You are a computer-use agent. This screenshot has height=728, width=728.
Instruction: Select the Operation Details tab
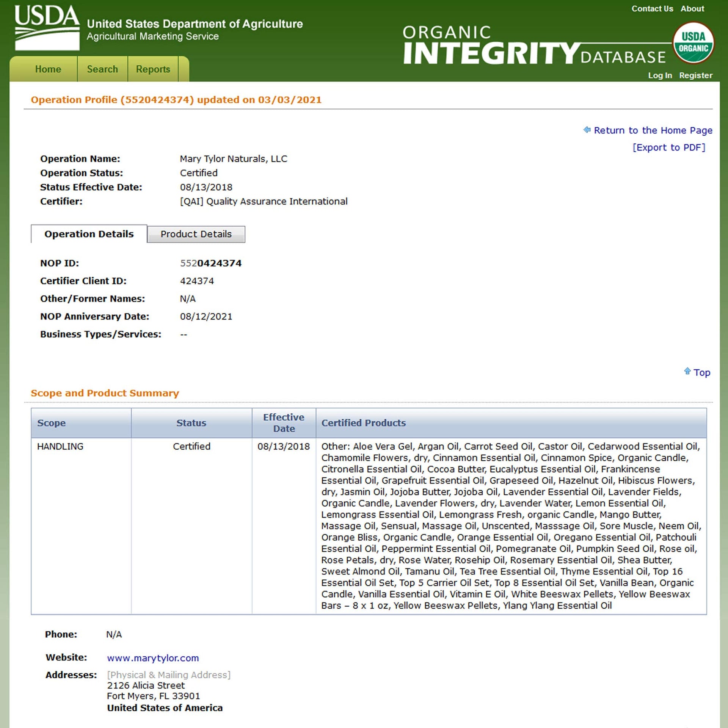pos(89,234)
